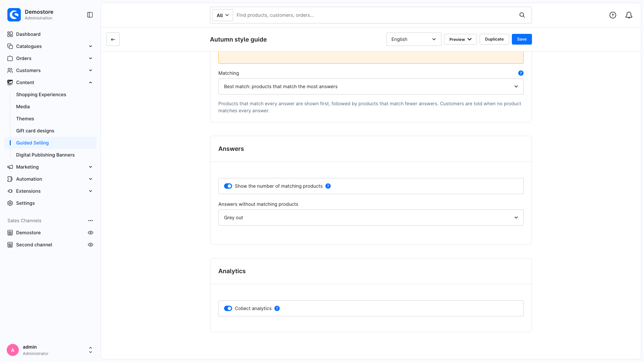Toggle Collect analytics switch
Screen dimensions: 644x362
228,308
